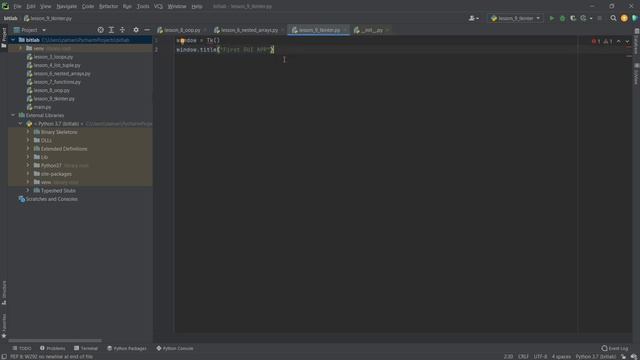Expand the venv folder under bitlab
This screenshot has width=640, height=360.
coord(20,48)
